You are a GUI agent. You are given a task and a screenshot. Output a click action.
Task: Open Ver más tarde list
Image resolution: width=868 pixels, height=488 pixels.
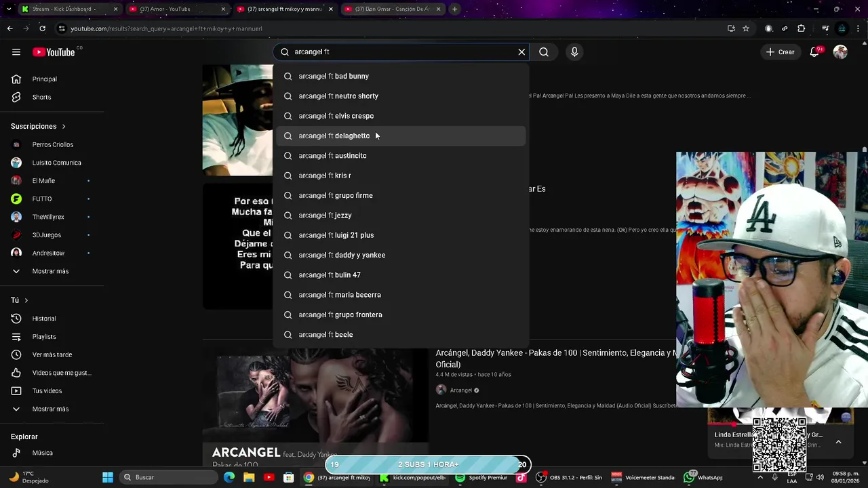[52, 354]
